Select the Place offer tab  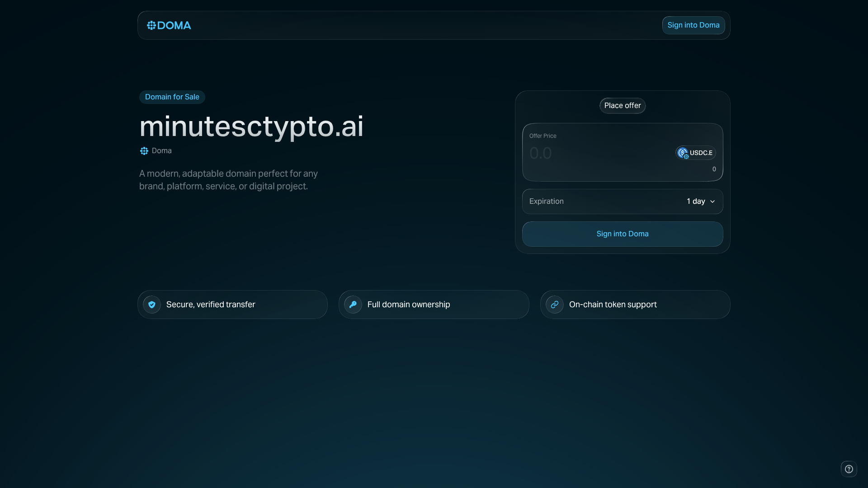pos(623,106)
